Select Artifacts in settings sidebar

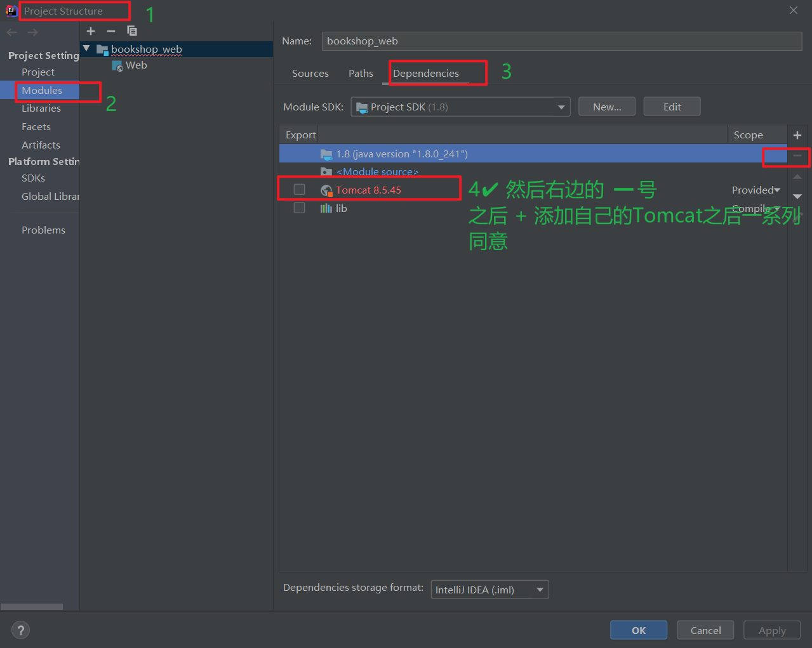pos(41,145)
